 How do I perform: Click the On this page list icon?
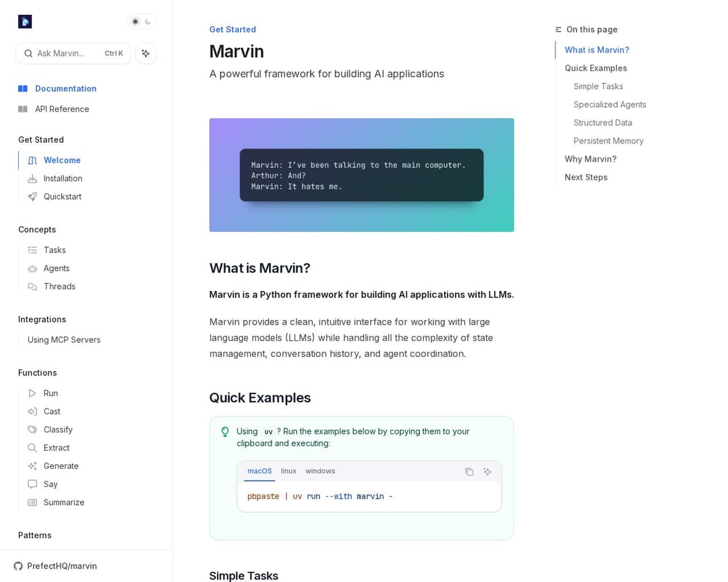pos(558,29)
